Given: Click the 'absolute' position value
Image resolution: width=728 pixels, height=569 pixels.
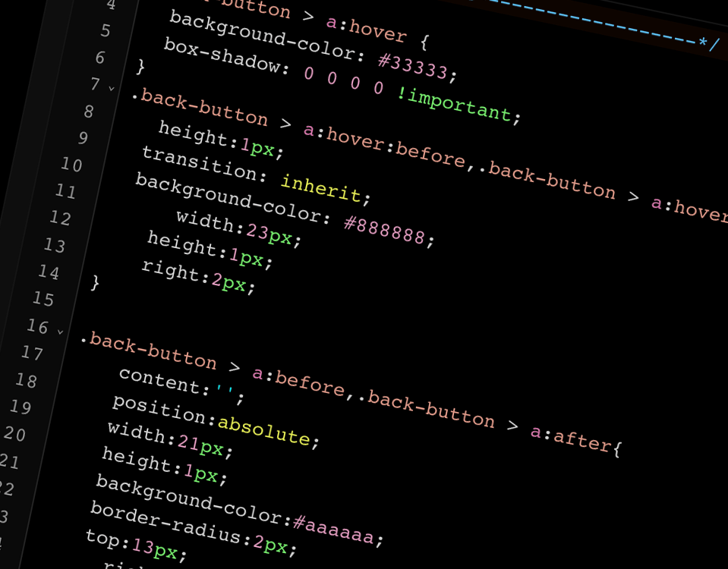Looking at the screenshot, I should pyautogui.click(x=263, y=430).
